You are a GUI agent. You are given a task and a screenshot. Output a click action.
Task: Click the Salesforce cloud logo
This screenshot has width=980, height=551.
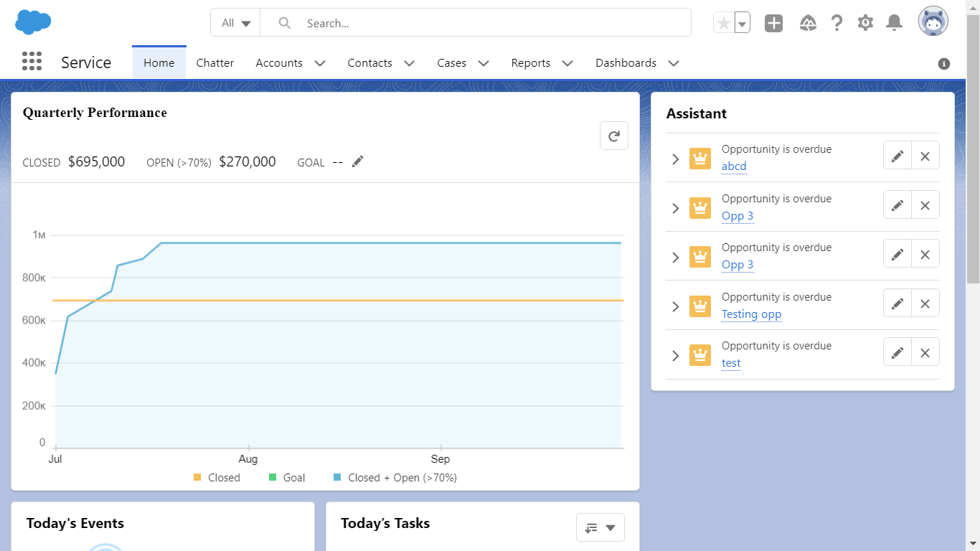coord(33,22)
